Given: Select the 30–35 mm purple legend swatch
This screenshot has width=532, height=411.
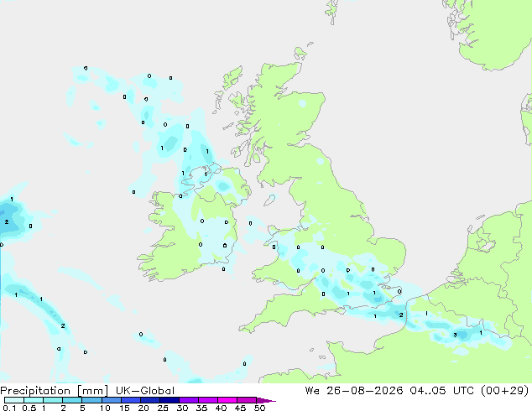Looking at the screenshot, I should coord(189,400).
